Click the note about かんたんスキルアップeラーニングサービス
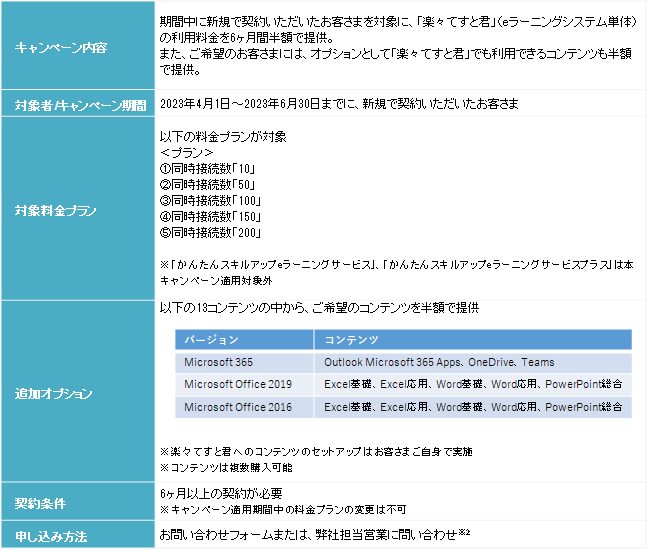Image resolution: width=648 pixels, height=550 pixels. tap(396, 272)
